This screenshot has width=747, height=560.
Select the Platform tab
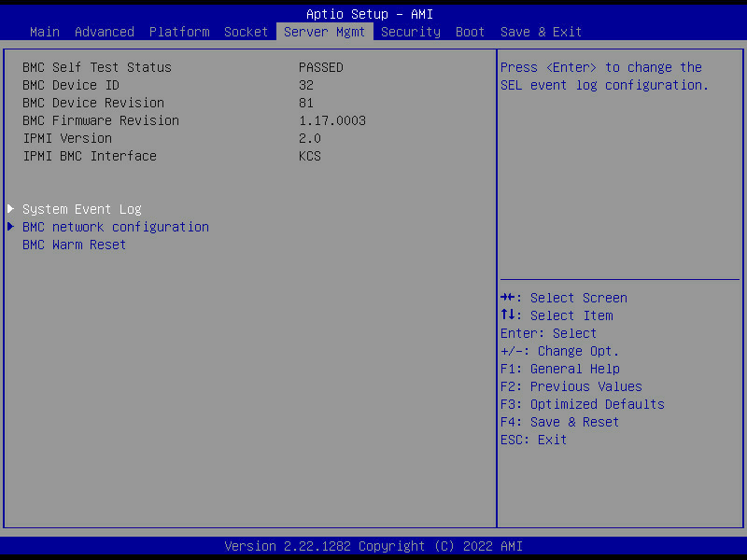pyautogui.click(x=179, y=32)
